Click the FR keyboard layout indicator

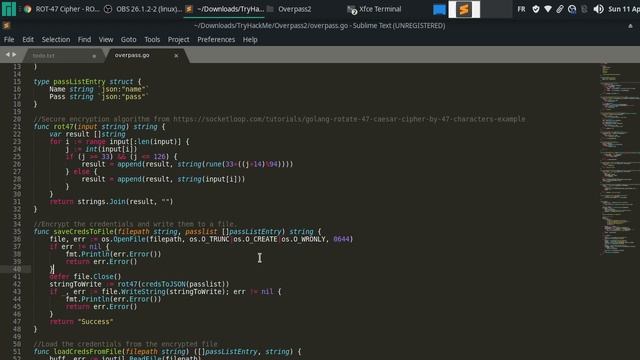pyautogui.click(x=521, y=9)
